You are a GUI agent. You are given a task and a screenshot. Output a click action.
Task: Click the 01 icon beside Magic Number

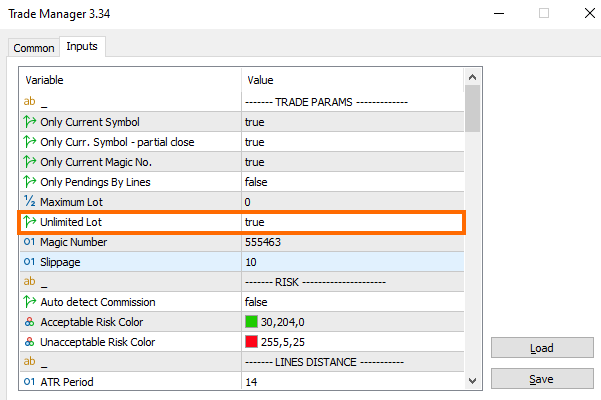[x=30, y=242]
